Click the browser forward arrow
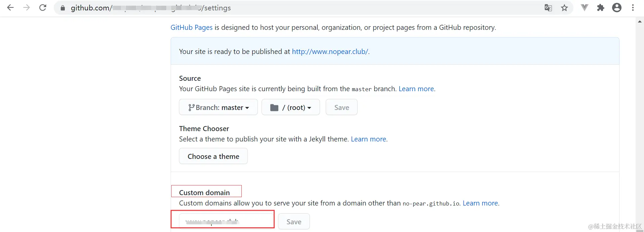This screenshot has width=644, height=232. tap(27, 8)
